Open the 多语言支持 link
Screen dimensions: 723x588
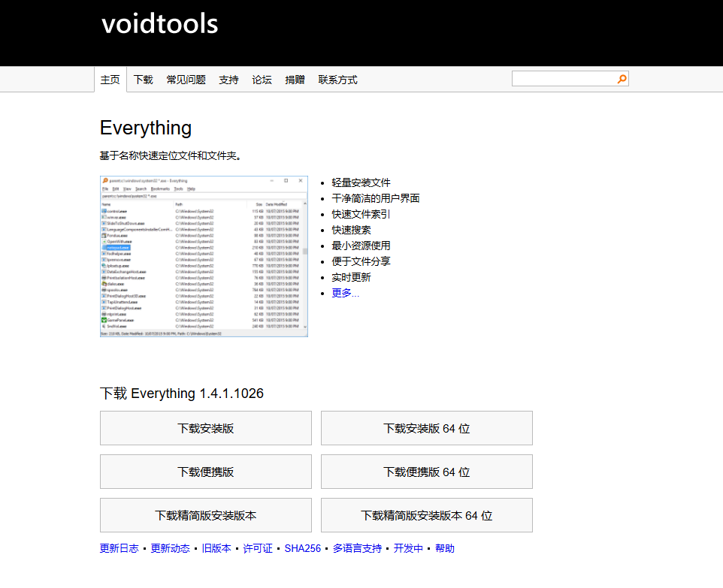(357, 548)
